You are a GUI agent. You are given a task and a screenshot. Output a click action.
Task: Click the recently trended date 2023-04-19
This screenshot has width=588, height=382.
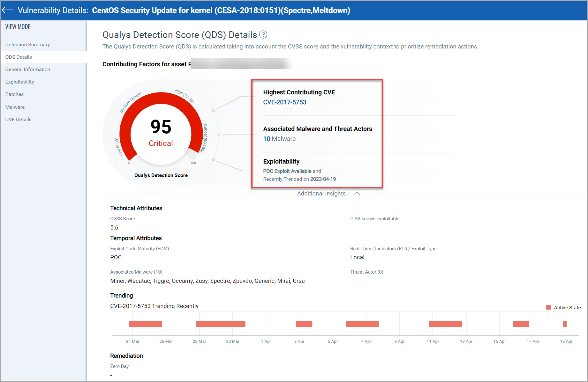[x=323, y=179]
